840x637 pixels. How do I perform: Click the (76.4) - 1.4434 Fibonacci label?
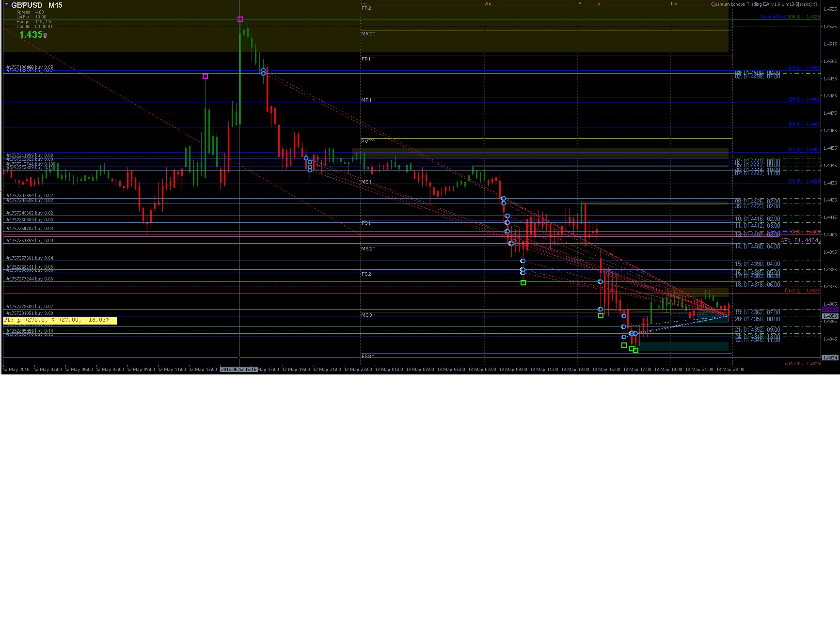[804, 181]
